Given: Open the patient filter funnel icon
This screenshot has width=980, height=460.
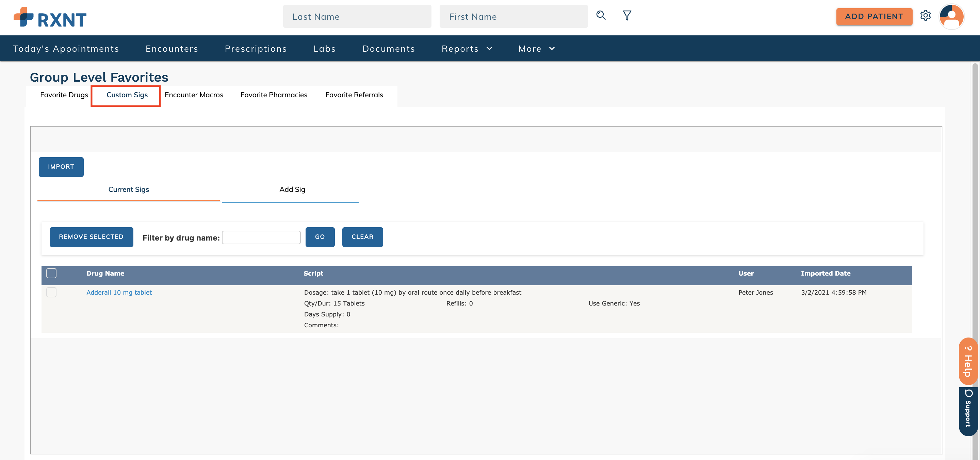Looking at the screenshot, I should 627,16.
